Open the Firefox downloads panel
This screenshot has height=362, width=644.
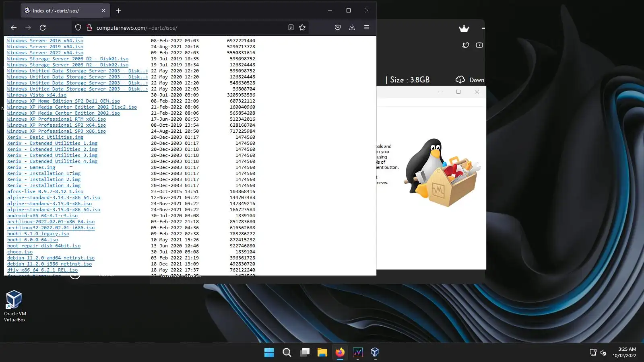point(352,27)
